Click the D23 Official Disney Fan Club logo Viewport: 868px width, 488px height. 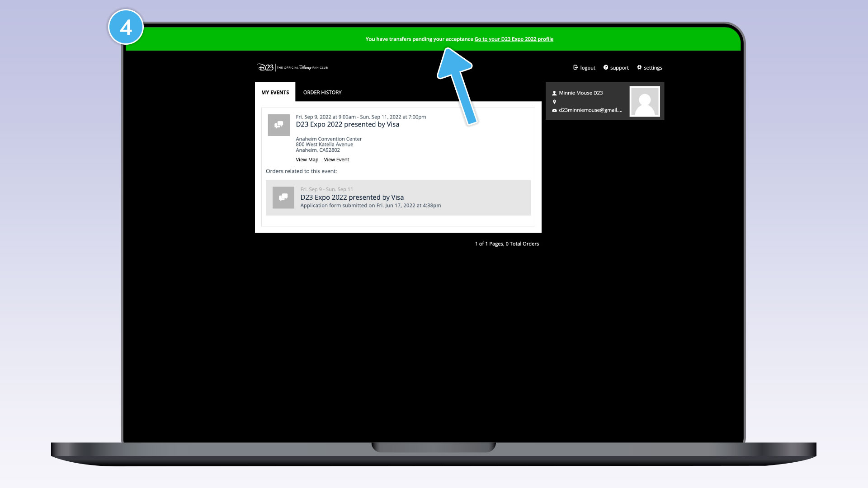tap(292, 67)
